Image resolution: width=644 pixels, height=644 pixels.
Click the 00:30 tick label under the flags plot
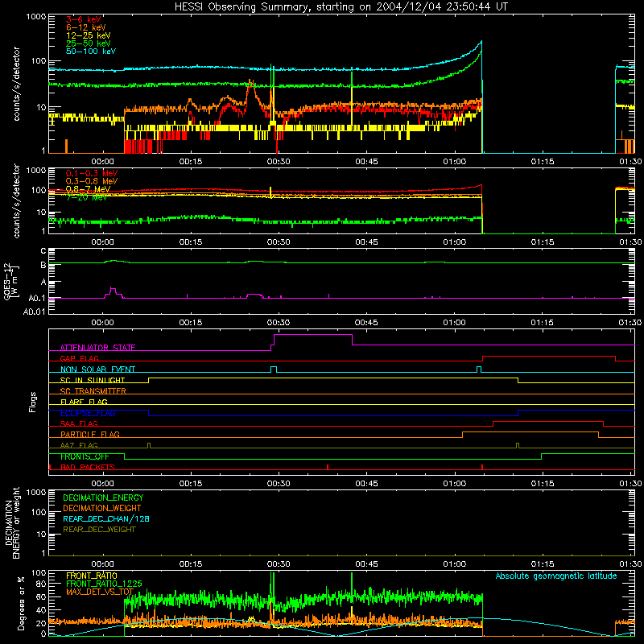[279, 484]
